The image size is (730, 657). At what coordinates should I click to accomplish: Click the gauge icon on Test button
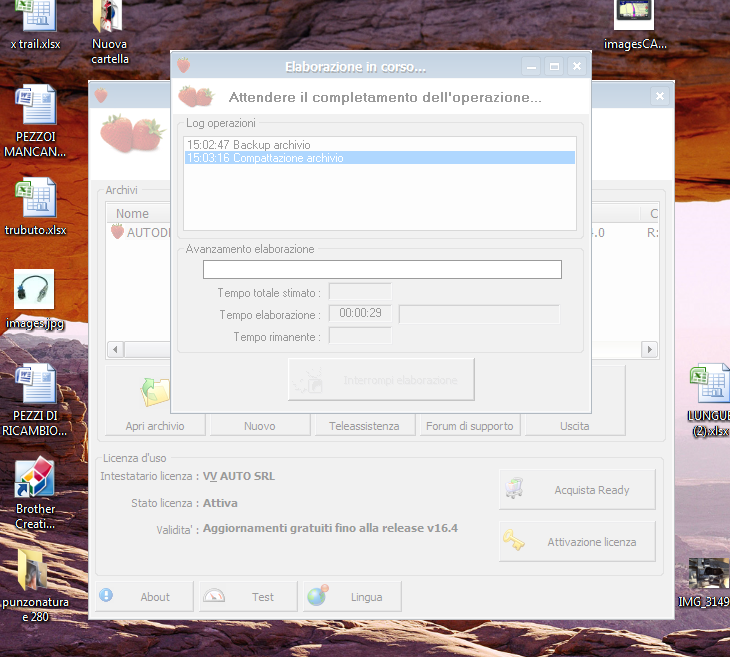click(x=214, y=596)
